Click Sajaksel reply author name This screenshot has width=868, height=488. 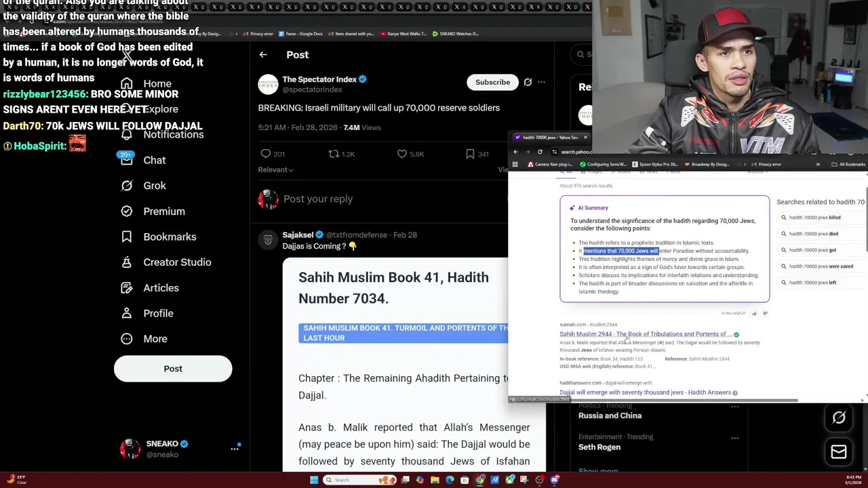point(298,235)
